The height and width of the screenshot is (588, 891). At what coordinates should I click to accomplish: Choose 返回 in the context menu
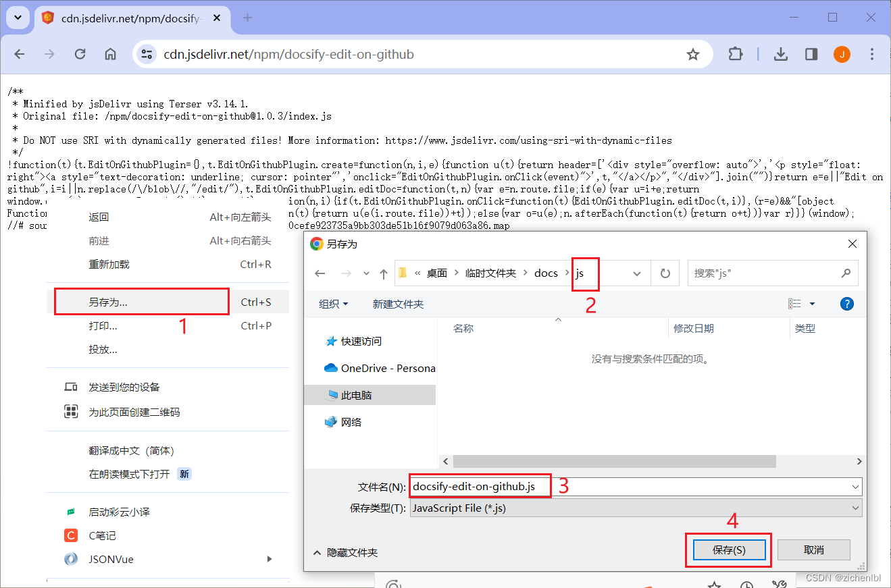coord(168,217)
